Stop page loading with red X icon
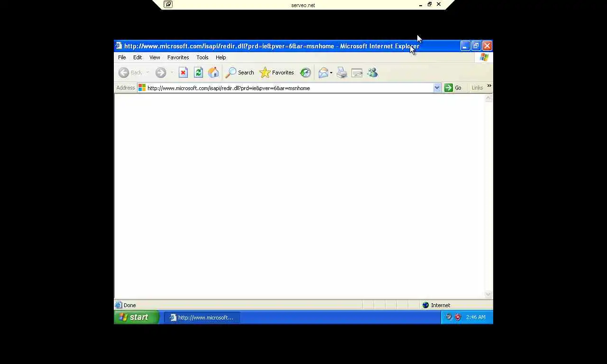607x364 pixels. tap(183, 73)
